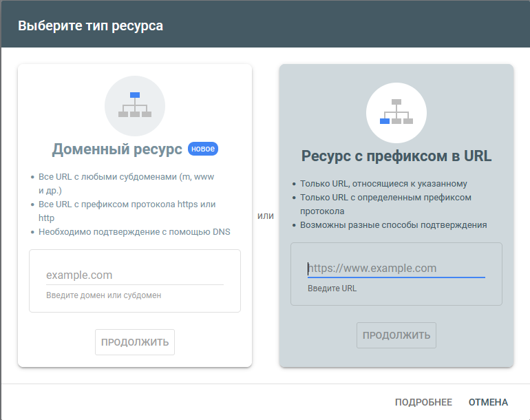Click "Необходимо подтверждение с помощью DNS" text
Screen dimensions: 530x420
(x=134, y=232)
